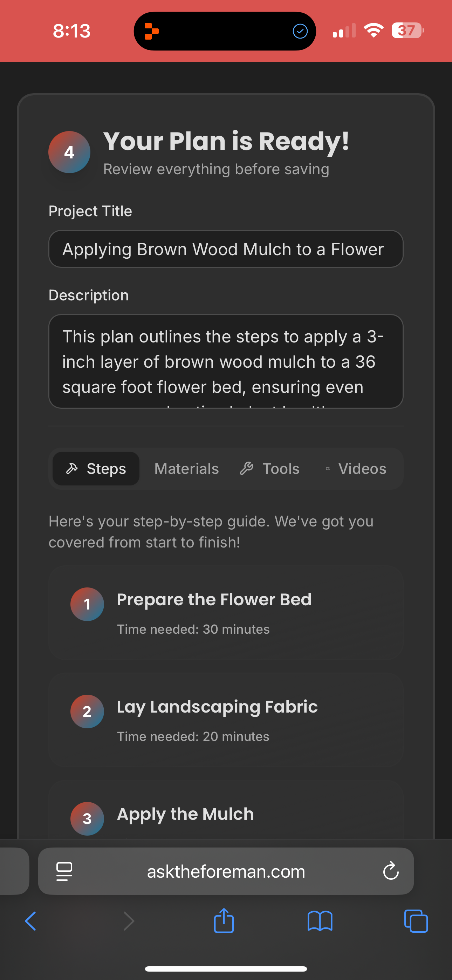452x980 pixels.
Task: Tap the wrench icon beside Tools
Action: [247, 468]
